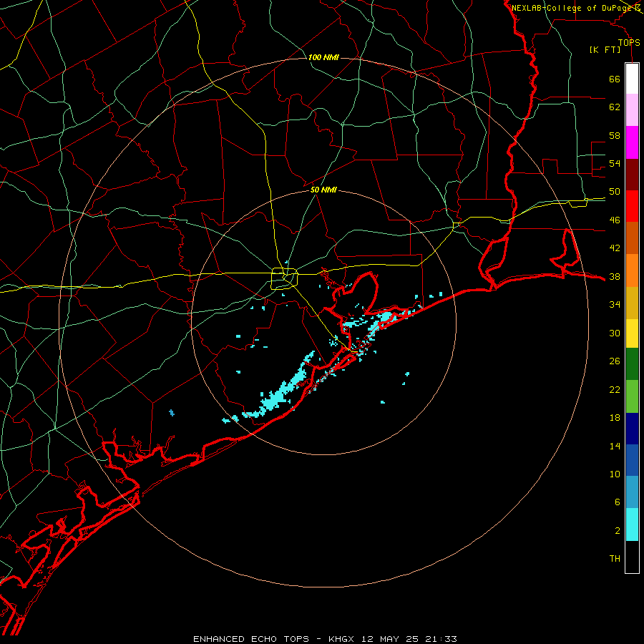Click the light blue 6 K FT swatch
644x644 pixels.
tap(632, 492)
